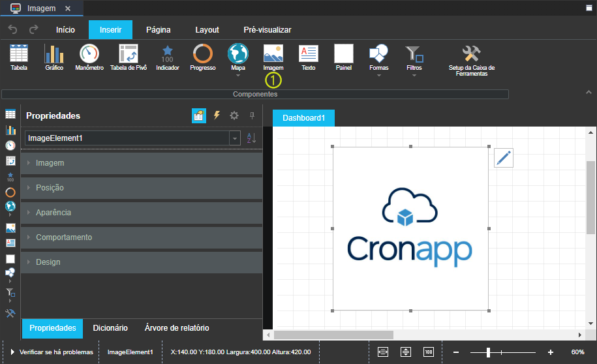Viewport: 597px width, 364px height.
Task: Insert a Tabela component from ribbon
Action: (x=19, y=57)
